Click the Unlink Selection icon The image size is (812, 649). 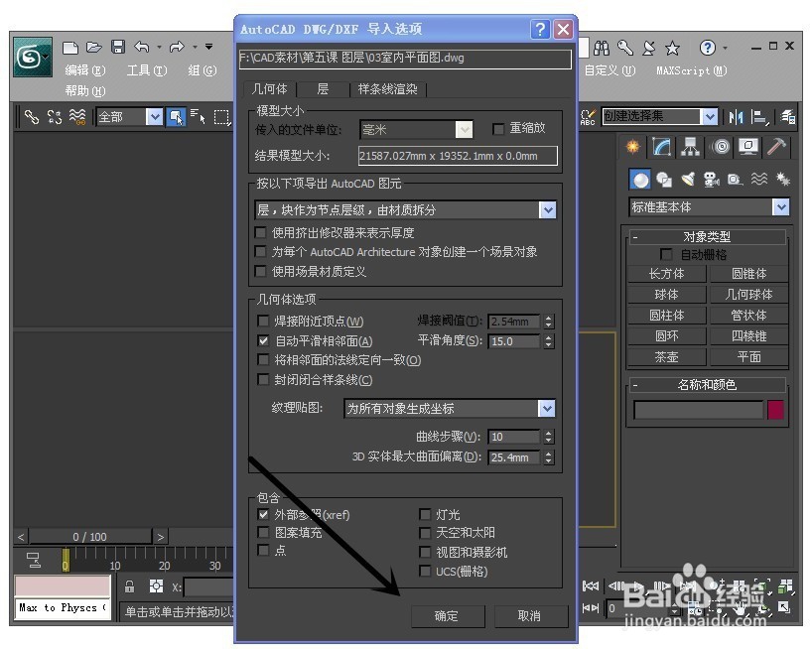[55, 117]
